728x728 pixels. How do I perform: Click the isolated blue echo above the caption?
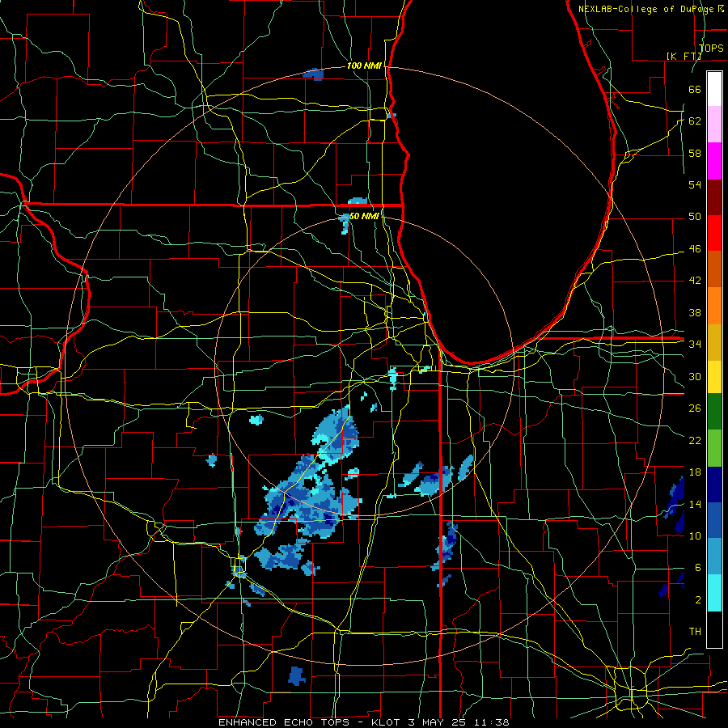tap(296, 675)
